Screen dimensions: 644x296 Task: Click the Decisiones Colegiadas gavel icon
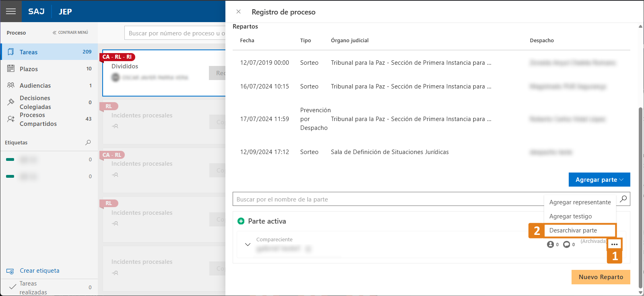pyautogui.click(x=11, y=102)
